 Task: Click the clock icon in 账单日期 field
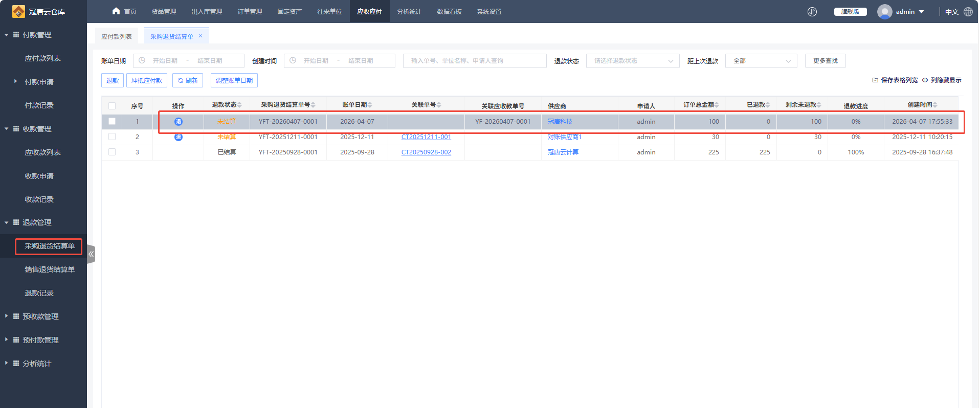click(x=142, y=60)
